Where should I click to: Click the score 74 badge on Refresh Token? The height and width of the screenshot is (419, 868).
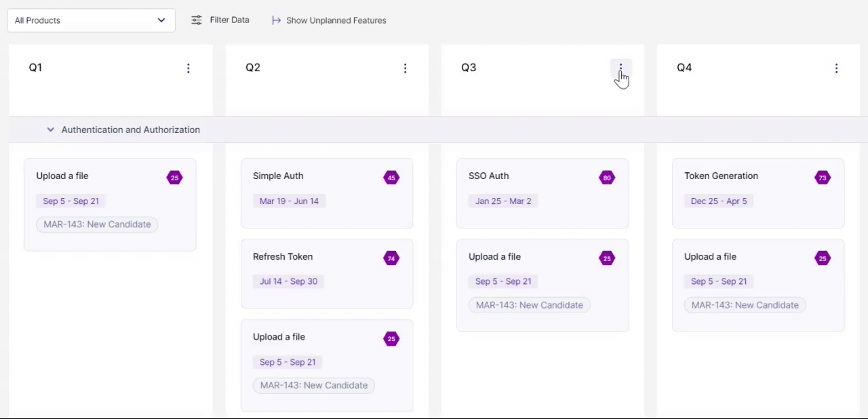[391, 258]
